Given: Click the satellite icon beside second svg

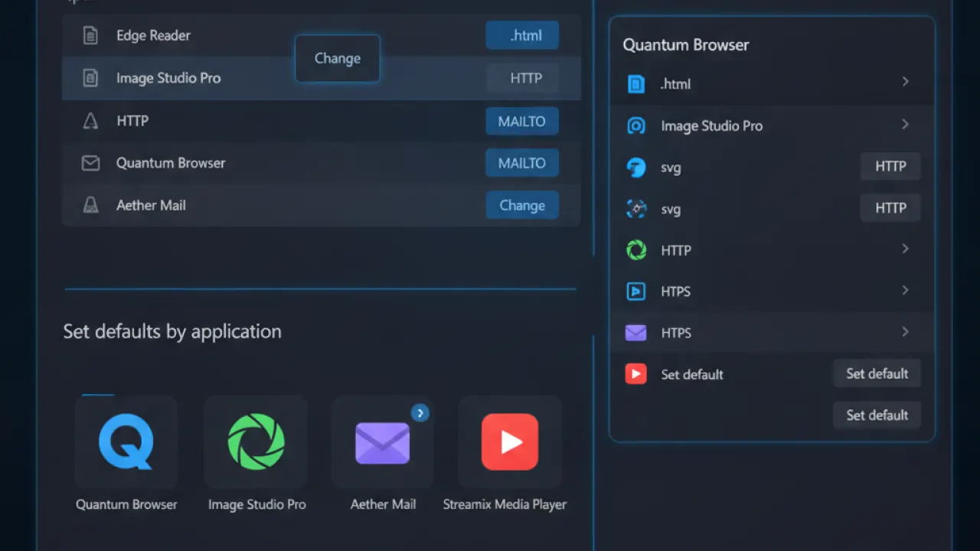Looking at the screenshot, I should (636, 208).
